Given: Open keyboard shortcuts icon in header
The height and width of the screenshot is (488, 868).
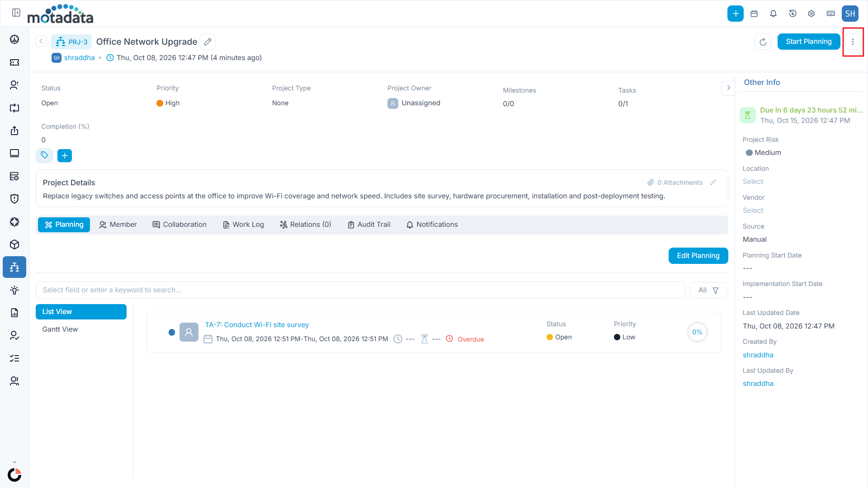Looking at the screenshot, I should (x=831, y=14).
